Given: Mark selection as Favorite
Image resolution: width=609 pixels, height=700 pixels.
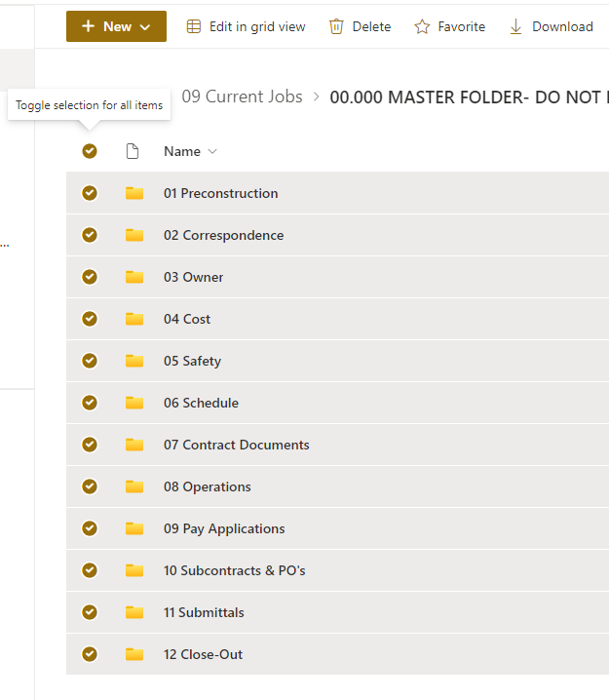Looking at the screenshot, I should tap(449, 26).
